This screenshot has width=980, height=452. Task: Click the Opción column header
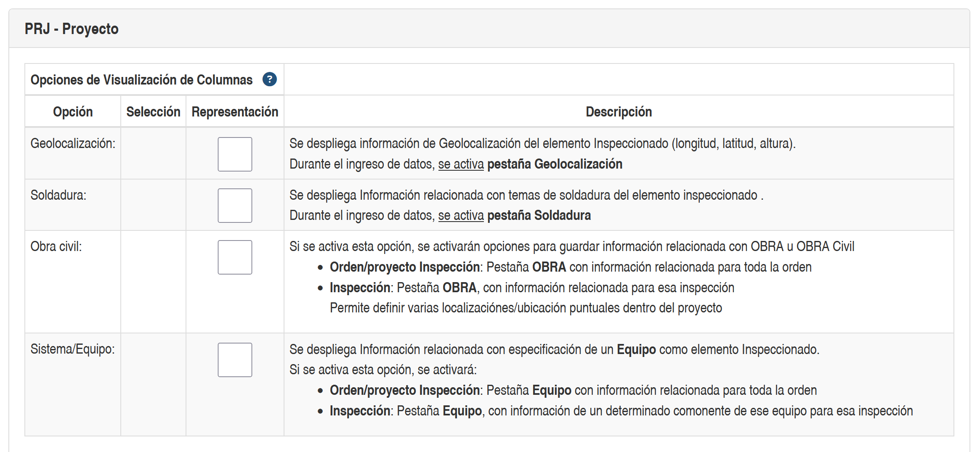pos(73,111)
